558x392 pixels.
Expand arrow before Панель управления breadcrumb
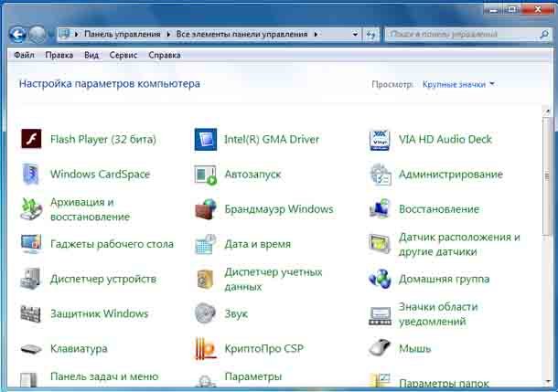pyautogui.click(x=76, y=35)
